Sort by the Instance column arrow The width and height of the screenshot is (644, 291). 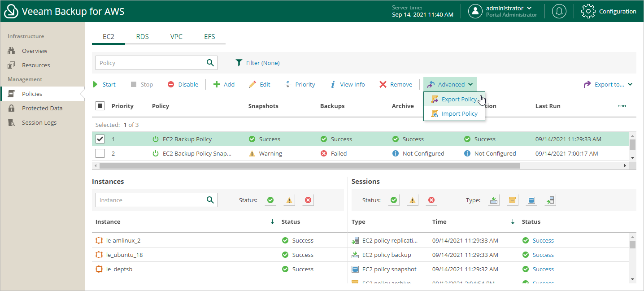click(272, 222)
